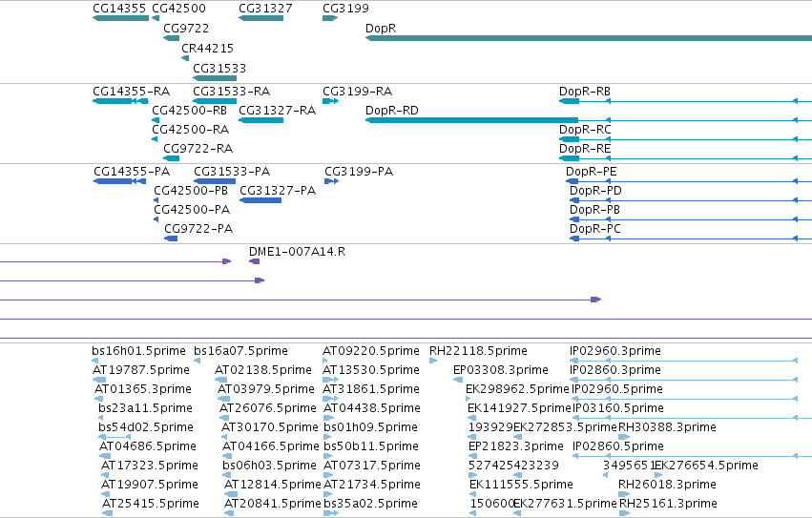The width and height of the screenshot is (812, 518).
Task: Click protein CG9722-PA
Action: (x=198, y=229)
